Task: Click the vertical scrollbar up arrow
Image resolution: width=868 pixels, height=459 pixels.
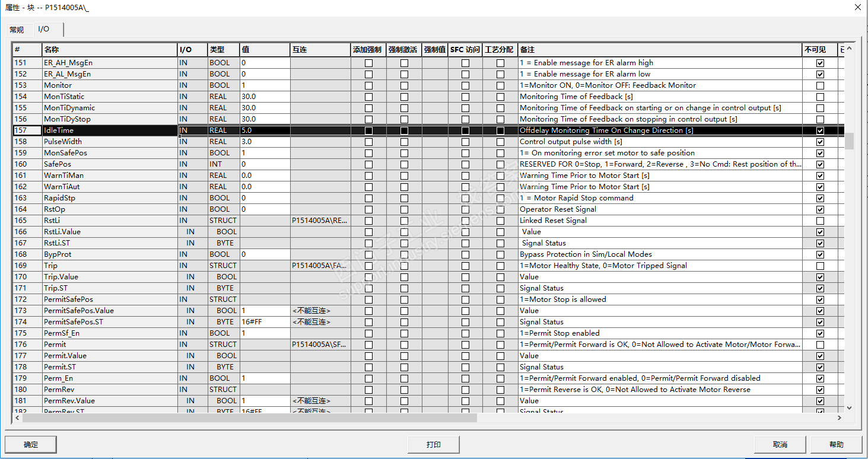Action: click(x=849, y=49)
